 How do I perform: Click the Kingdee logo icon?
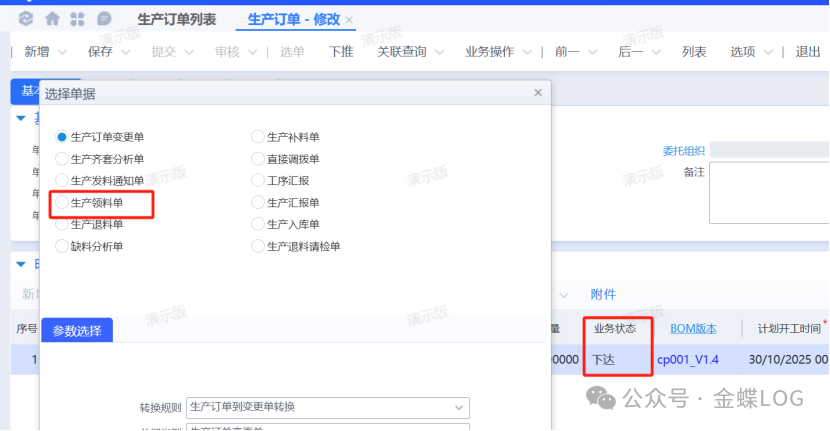click(x=26, y=18)
